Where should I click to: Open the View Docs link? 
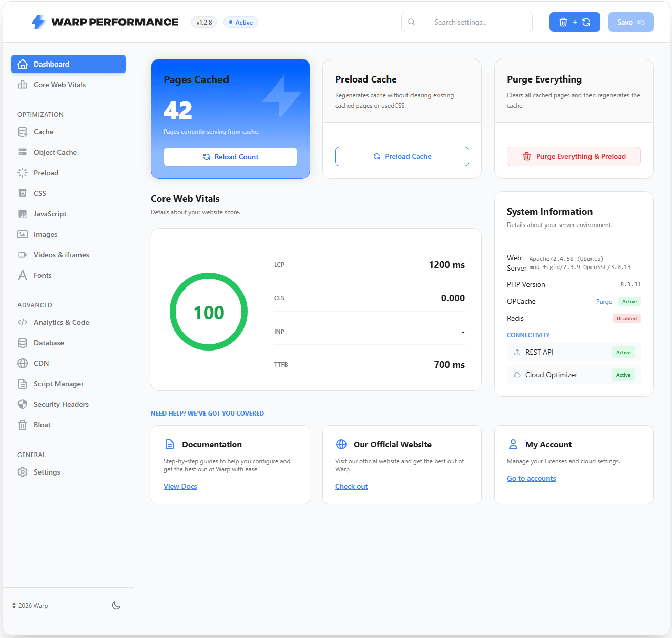coord(180,486)
